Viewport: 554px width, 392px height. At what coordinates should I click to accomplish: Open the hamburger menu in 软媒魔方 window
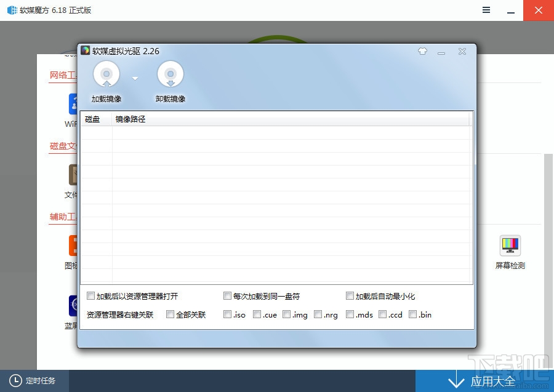coord(486,10)
